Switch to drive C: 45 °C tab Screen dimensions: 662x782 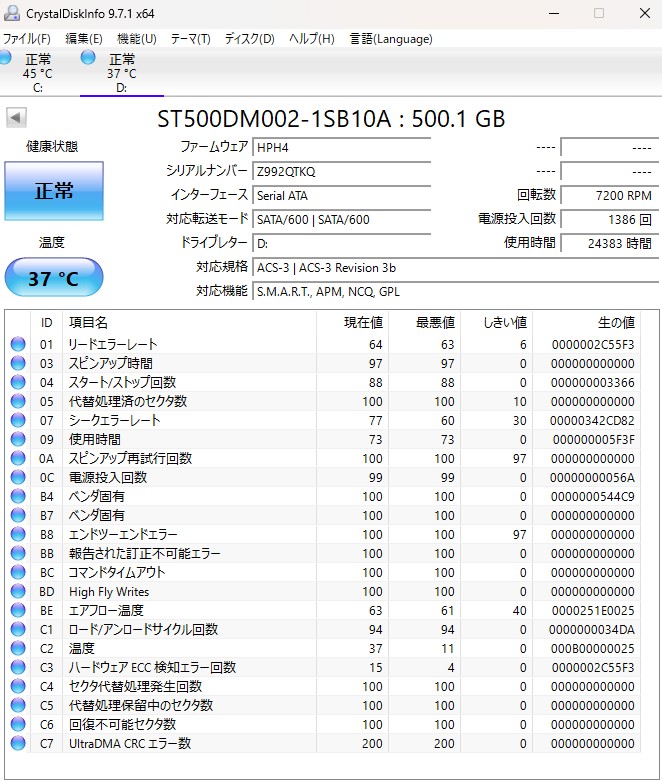[x=38, y=73]
